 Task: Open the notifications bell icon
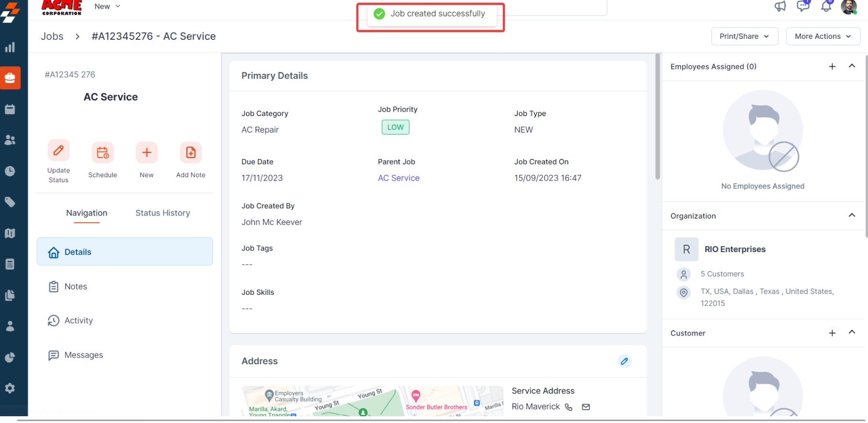(826, 6)
